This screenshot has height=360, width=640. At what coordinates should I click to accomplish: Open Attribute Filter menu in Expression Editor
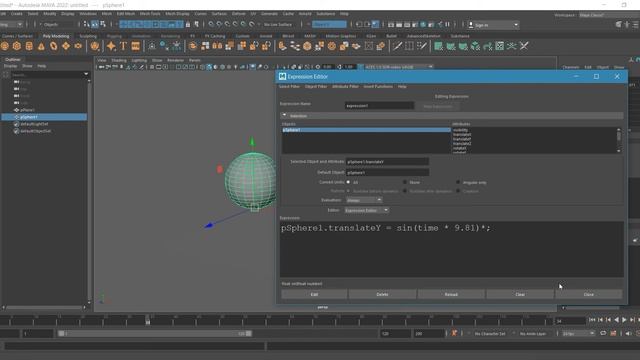[x=345, y=87]
